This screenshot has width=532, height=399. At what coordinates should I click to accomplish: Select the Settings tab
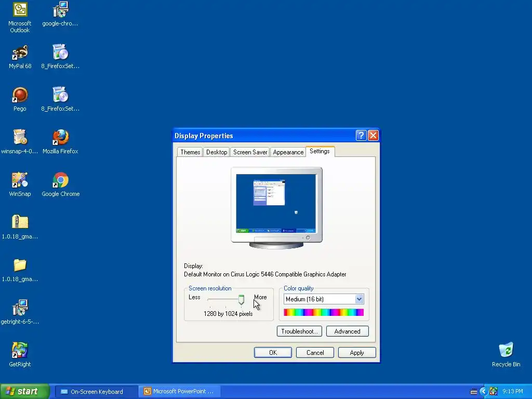click(320, 151)
